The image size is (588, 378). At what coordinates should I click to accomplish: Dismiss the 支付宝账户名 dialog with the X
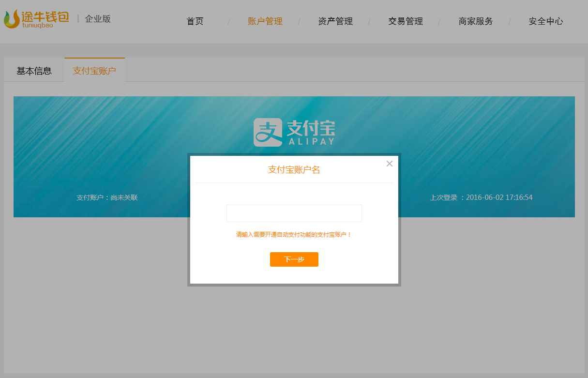click(x=390, y=164)
